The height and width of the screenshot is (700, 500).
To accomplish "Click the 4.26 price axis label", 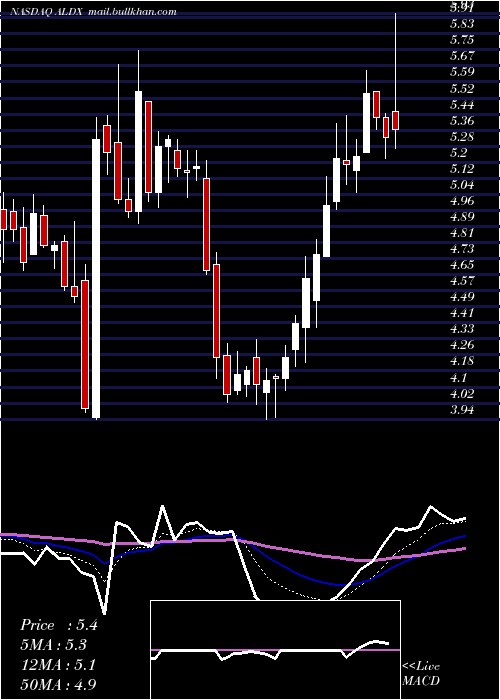I will click(462, 346).
